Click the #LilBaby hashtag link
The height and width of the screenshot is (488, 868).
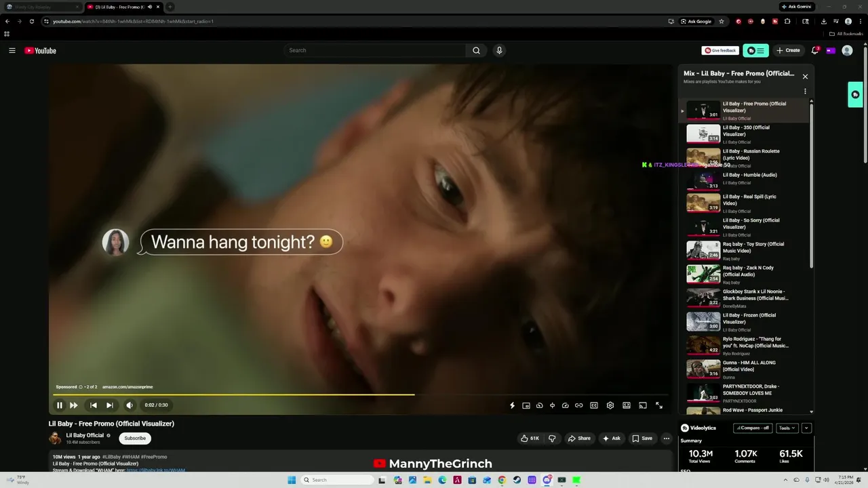click(x=111, y=457)
